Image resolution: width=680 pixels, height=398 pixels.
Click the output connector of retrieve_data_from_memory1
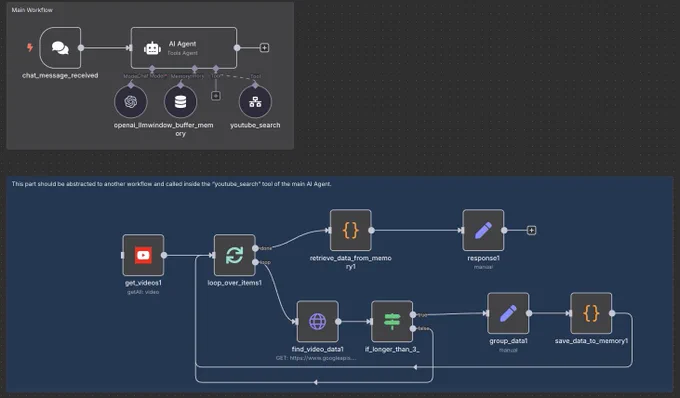pos(371,230)
